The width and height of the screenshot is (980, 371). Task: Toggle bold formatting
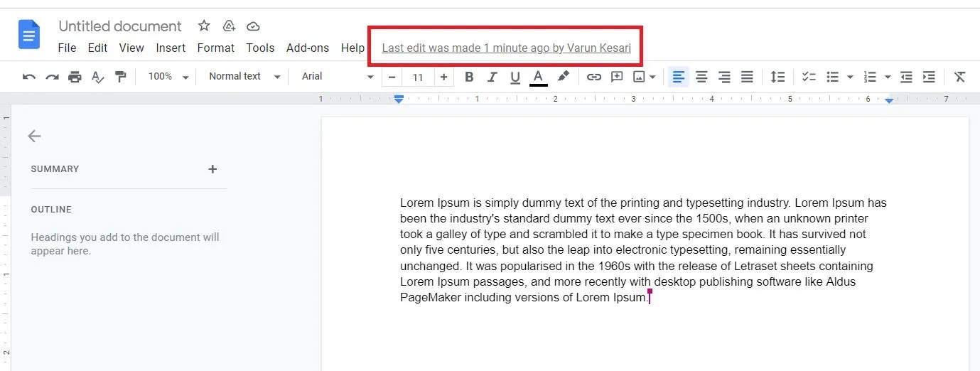(x=469, y=77)
